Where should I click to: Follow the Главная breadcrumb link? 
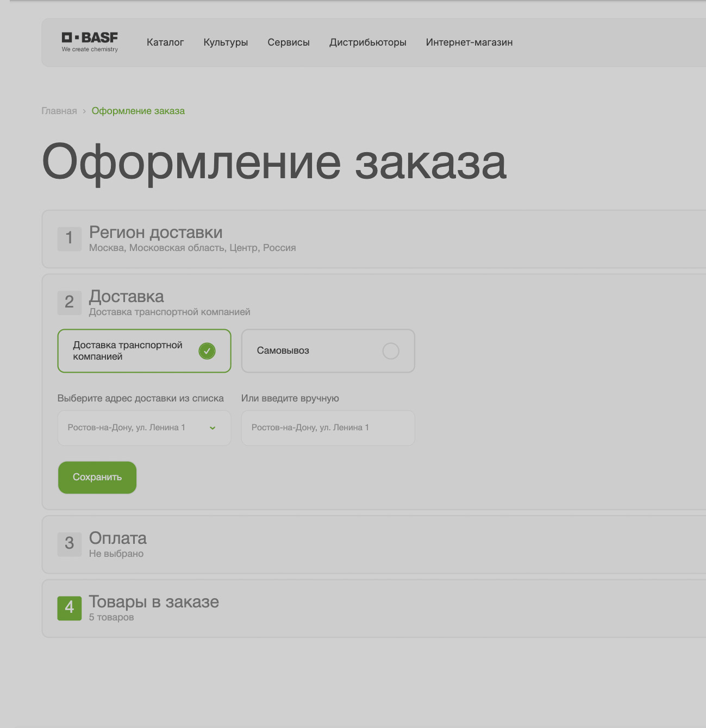59,111
